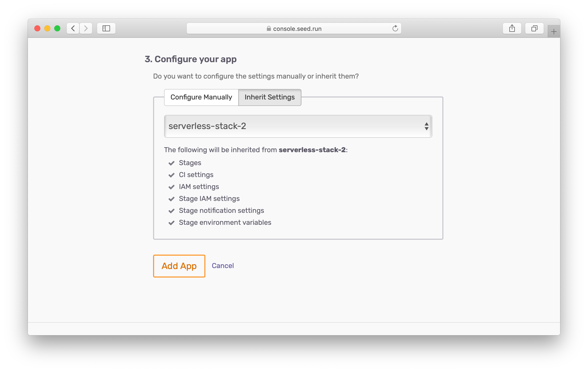Click the green fullscreen window button
Screen dimensions: 588x372
pos(57,28)
